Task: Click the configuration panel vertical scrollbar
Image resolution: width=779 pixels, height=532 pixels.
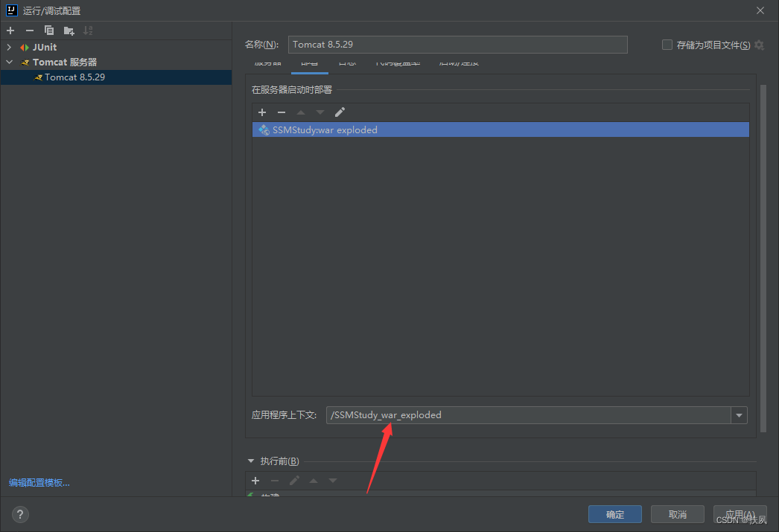Action: pyautogui.click(x=763, y=258)
